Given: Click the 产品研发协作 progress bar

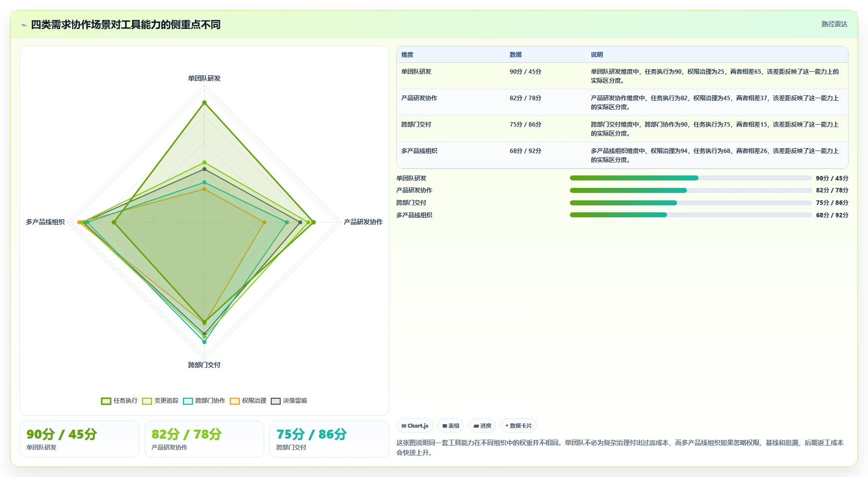Looking at the screenshot, I should click(691, 190).
